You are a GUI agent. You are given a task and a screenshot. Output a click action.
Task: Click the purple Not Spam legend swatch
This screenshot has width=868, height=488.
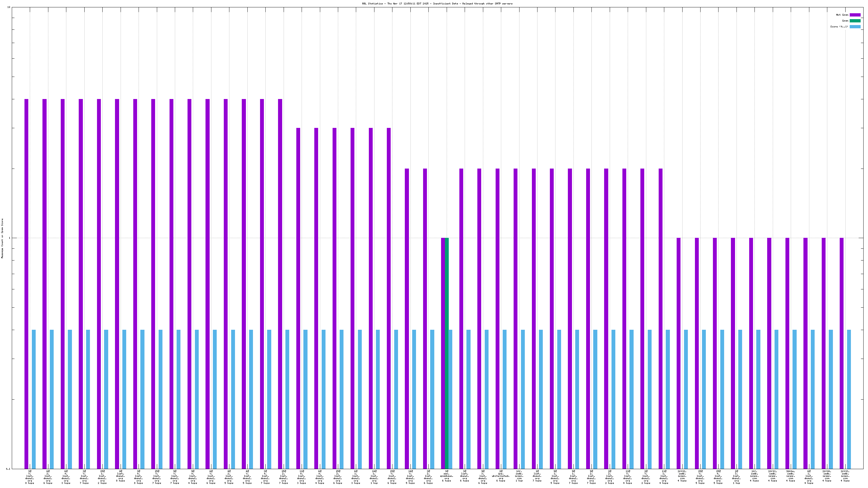[855, 15]
